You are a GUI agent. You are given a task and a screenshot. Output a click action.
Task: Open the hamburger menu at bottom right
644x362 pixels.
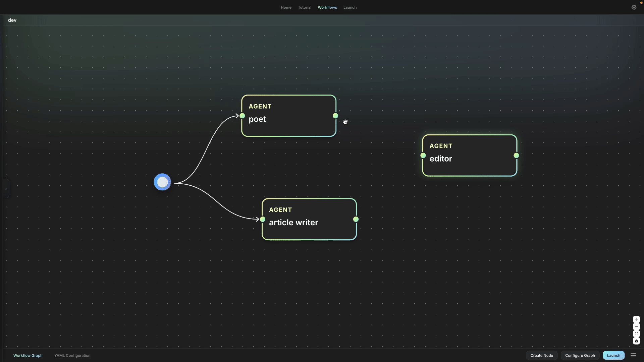[x=633, y=355]
